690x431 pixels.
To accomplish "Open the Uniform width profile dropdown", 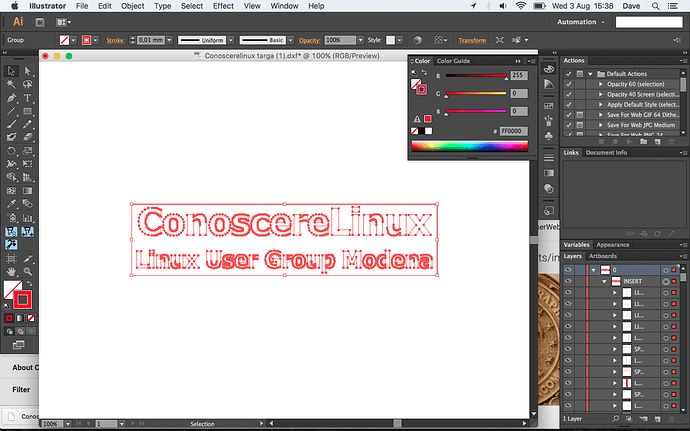I will pyautogui.click(x=231, y=40).
